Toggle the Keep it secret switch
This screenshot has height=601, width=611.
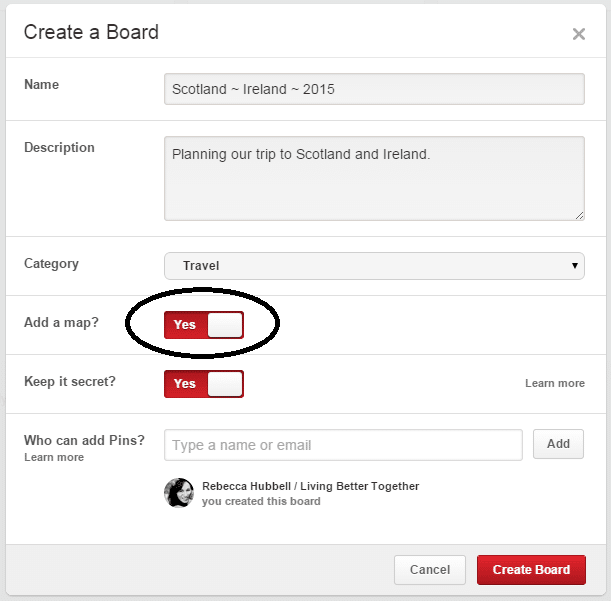pyautogui.click(x=204, y=384)
